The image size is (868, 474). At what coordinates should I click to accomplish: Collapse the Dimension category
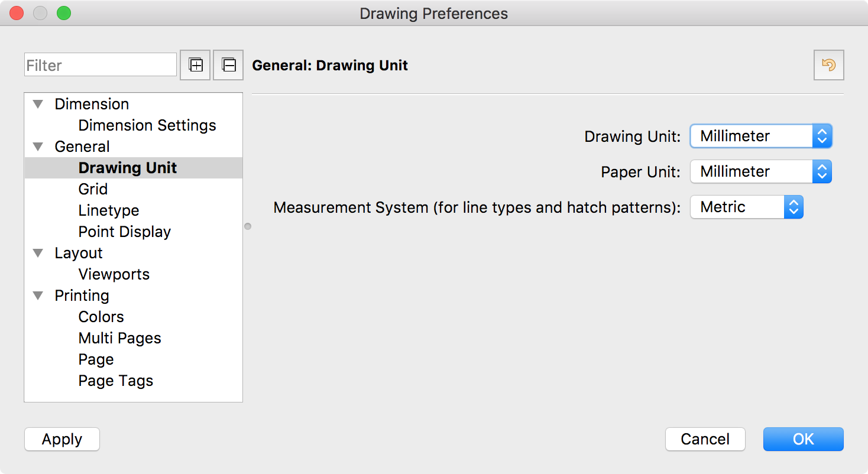pyautogui.click(x=38, y=103)
